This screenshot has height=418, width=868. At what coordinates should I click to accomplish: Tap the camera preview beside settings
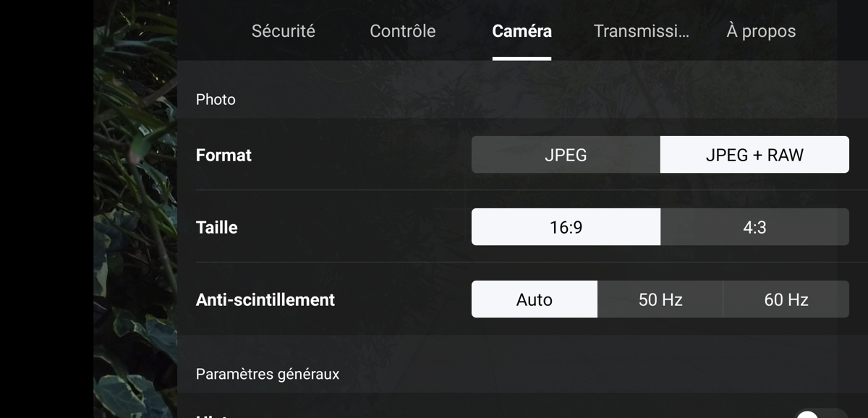coord(135,209)
